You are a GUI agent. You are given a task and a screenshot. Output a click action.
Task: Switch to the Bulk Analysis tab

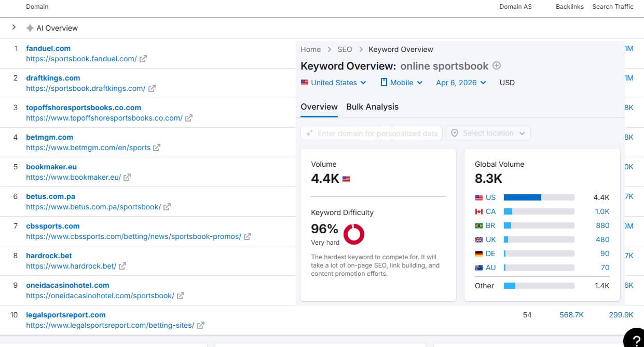point(372,107)
